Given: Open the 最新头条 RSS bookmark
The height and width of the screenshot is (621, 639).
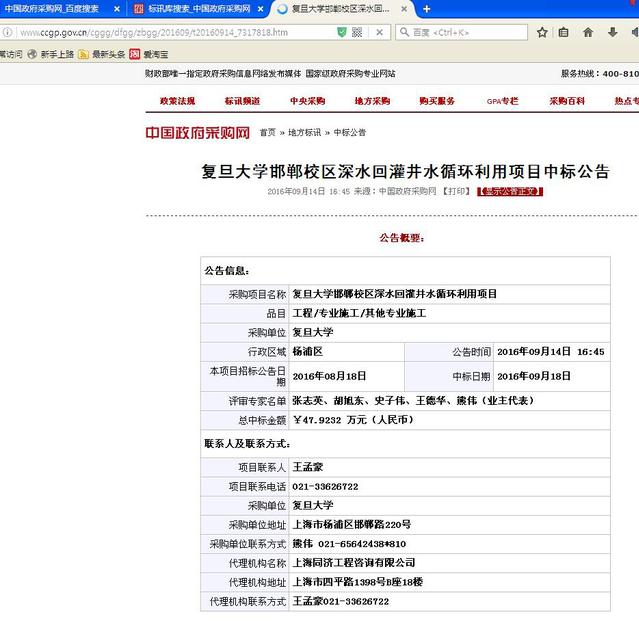Looking at the screenshot, I should [101, 54].
